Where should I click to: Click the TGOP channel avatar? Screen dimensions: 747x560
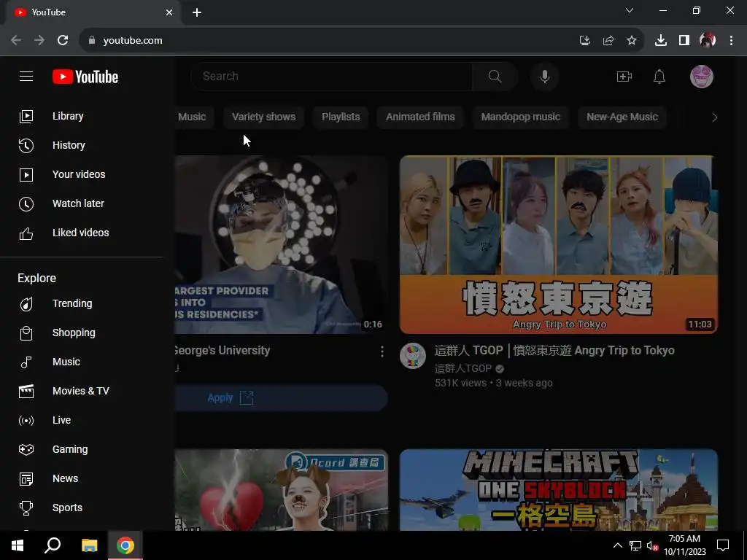click(x=413, y=356)
